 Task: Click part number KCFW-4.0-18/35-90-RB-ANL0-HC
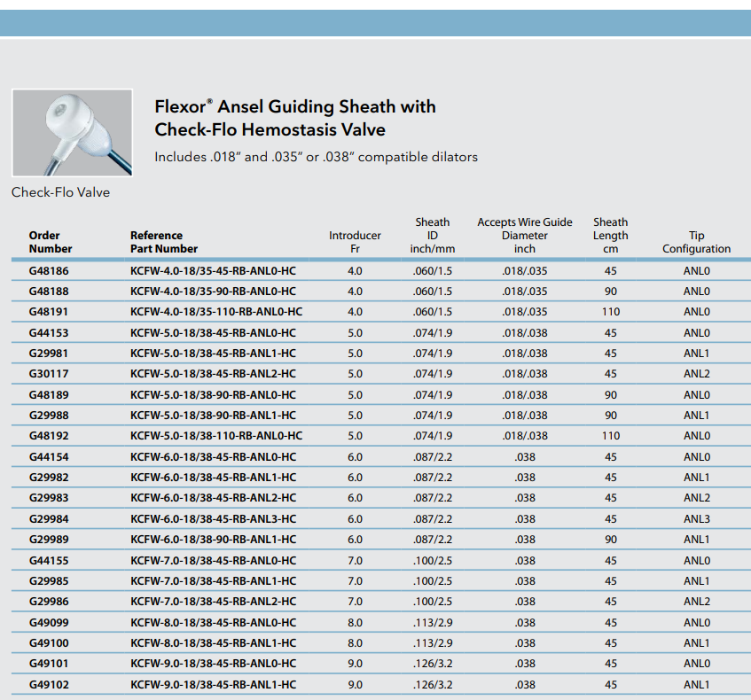click(x=213, y=292)
